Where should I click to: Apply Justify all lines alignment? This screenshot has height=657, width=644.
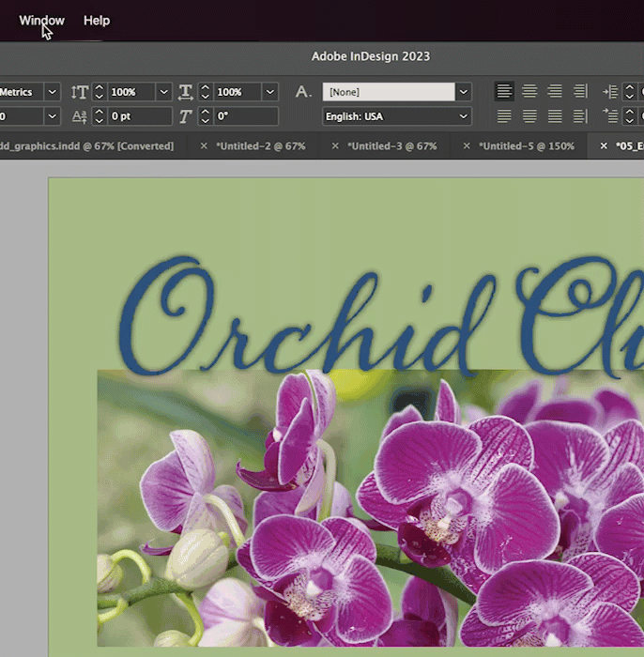(555, 116)
